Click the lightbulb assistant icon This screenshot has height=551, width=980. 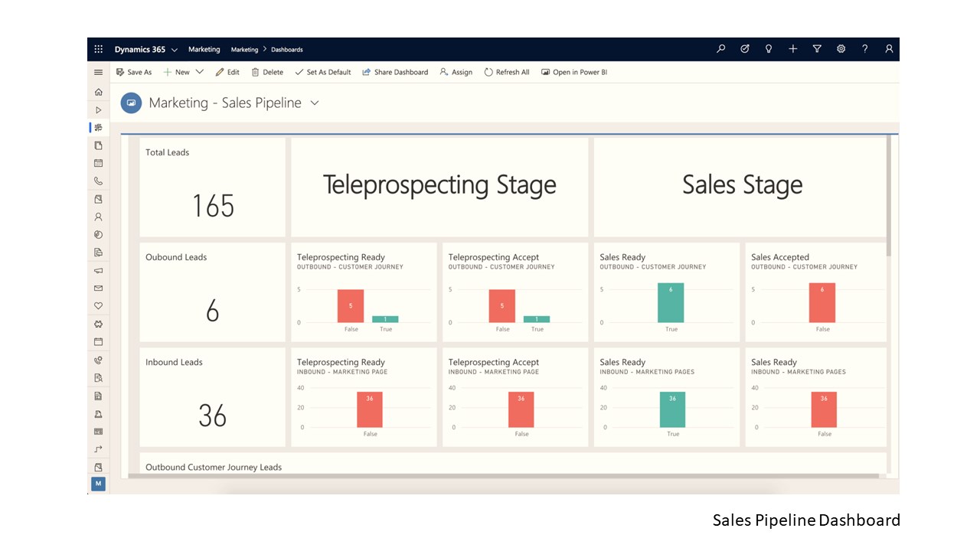[x=769, y=49]
